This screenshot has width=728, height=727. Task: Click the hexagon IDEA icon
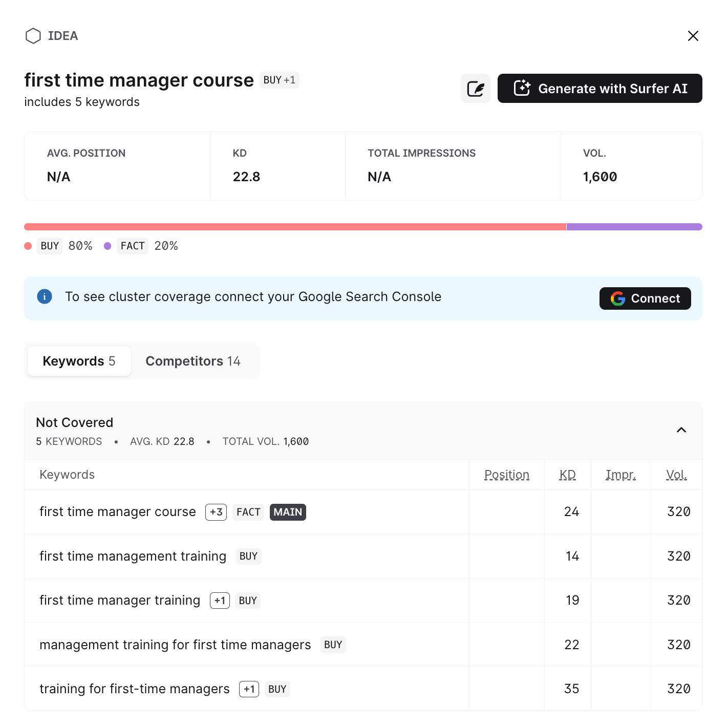pos(33,36)
